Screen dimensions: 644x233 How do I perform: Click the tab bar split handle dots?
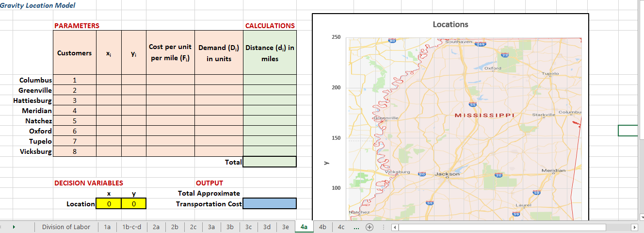[384, 227]
